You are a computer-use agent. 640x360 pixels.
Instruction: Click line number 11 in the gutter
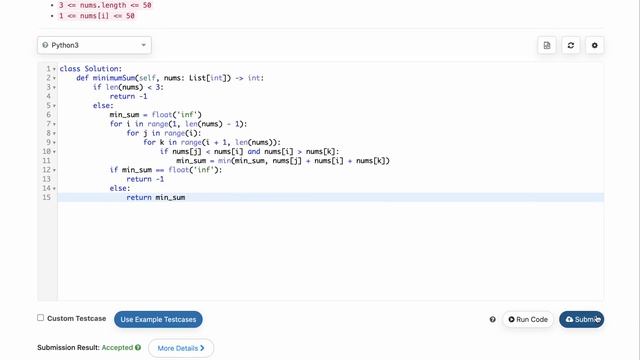coord(47,160)
